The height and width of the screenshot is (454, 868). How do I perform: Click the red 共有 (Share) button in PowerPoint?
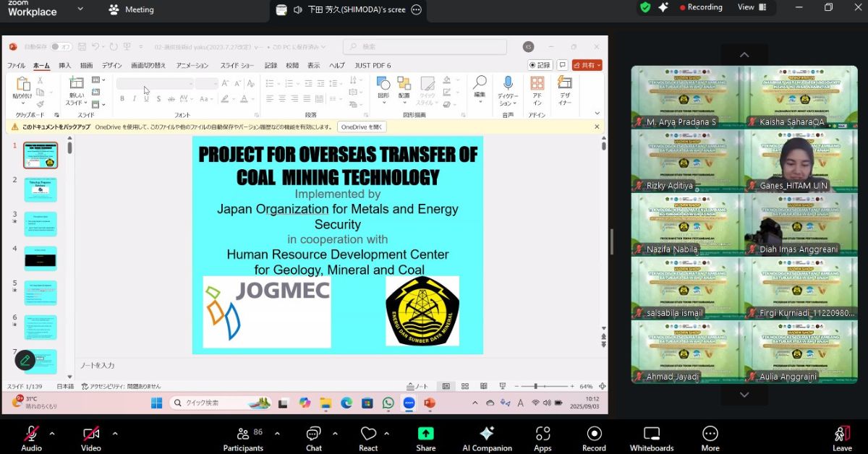pyautogui.click(x=587, y=65)
